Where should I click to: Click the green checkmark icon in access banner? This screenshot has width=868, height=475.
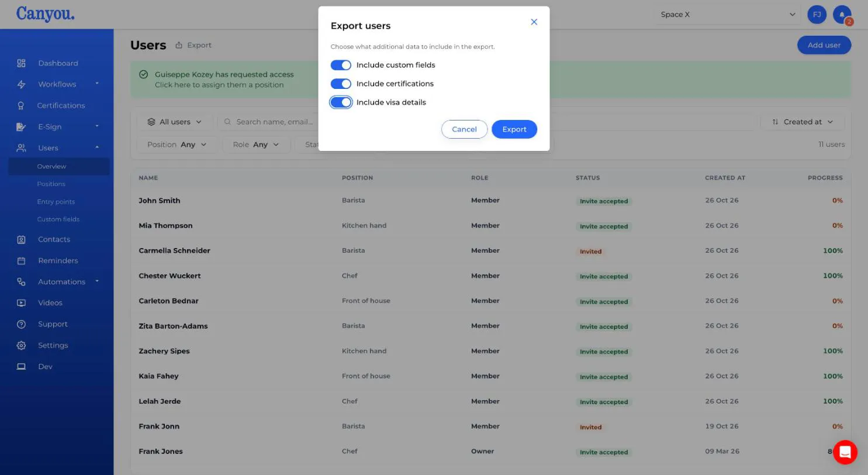pyautogui.click(x=144, y=74)
